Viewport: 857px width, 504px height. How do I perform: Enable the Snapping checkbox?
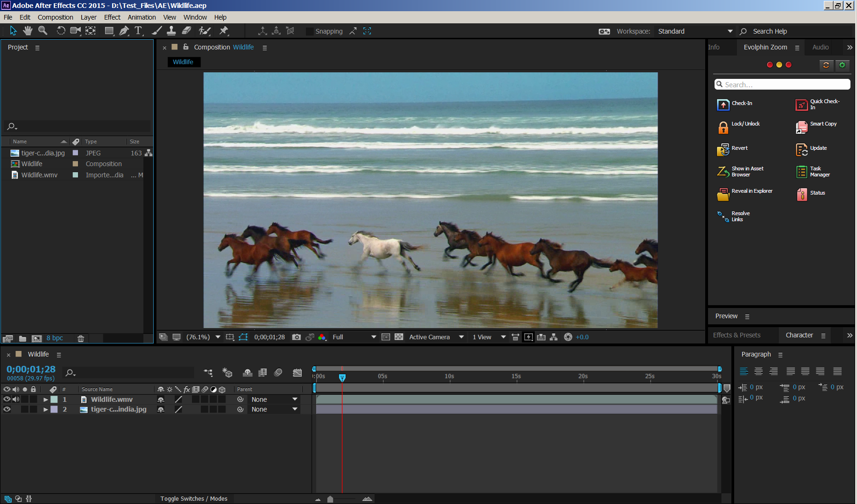pyautogui.click(x=310, y=31)
